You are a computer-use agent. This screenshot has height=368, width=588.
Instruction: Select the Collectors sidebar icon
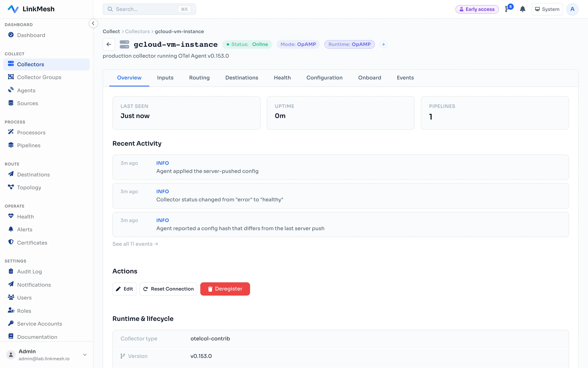[x=11, y=64]
